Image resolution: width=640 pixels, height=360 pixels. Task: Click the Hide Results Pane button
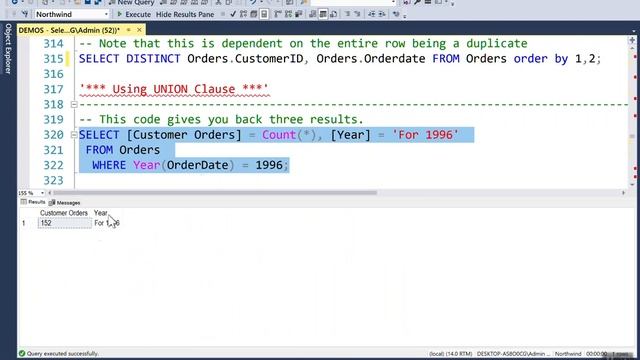coord(185,14)
